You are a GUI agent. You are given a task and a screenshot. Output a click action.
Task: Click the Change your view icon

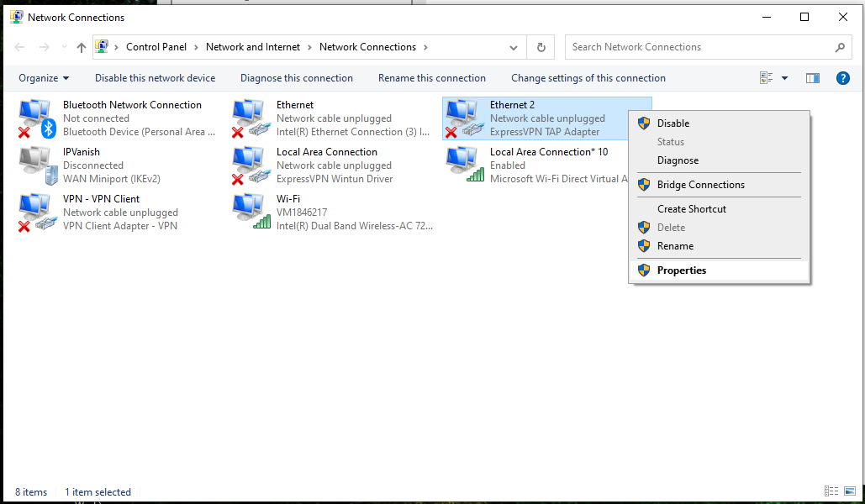point(766,78)
